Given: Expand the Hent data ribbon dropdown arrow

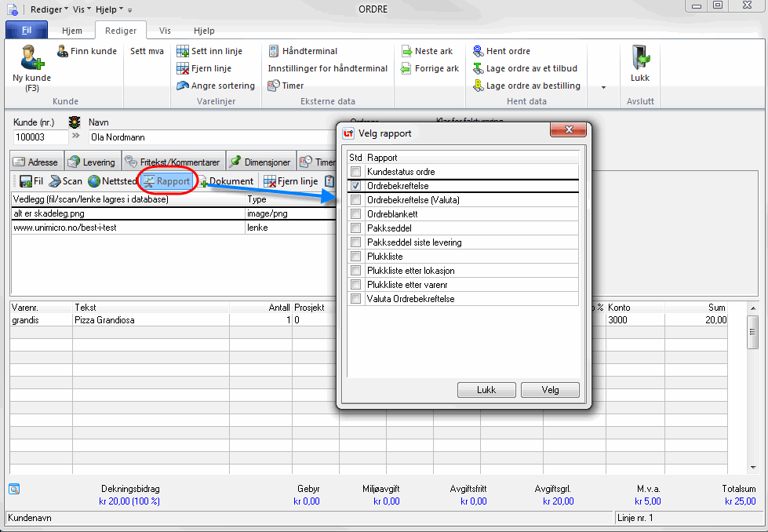Looking at the screenshot, I should (603, 87).
